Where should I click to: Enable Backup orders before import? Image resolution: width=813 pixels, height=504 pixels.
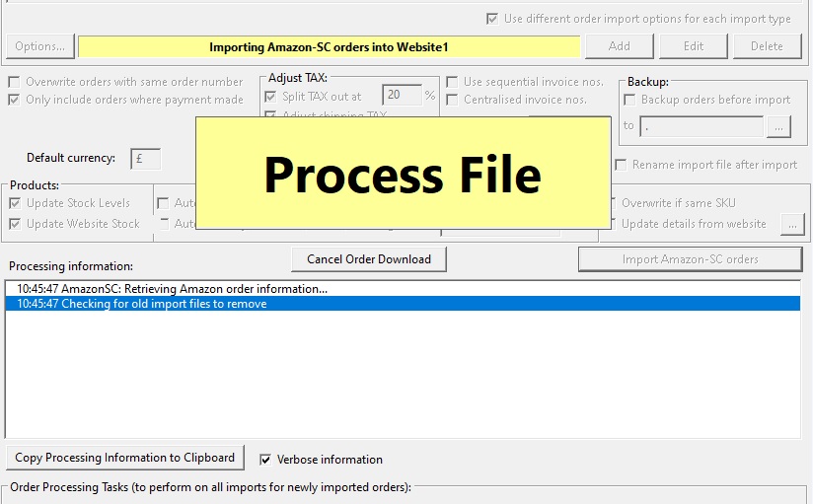[x=629, y=100]
